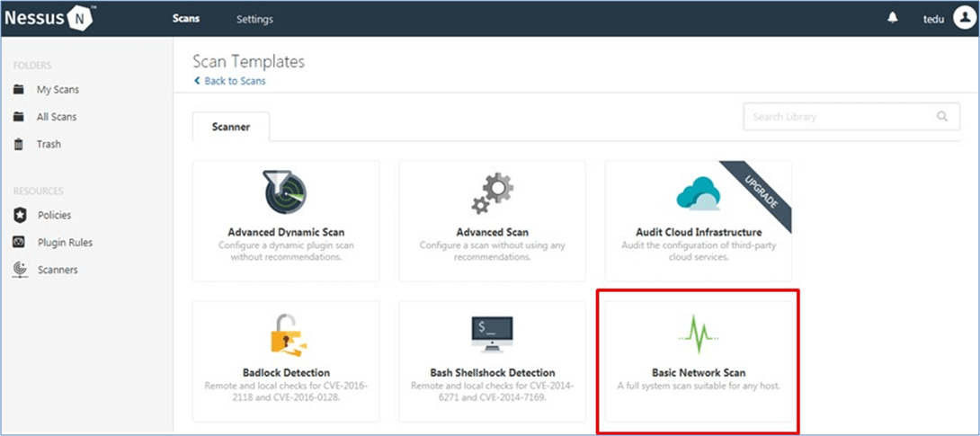Click the search magnifier icon
The height and width of the screenshot is (436, 980).
click(x=942, y=116)
